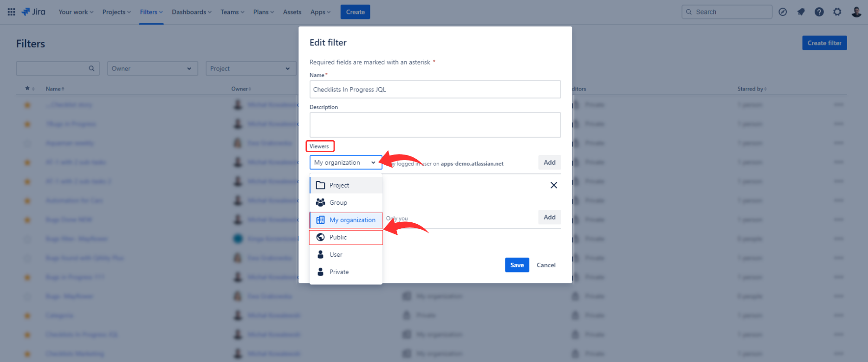Click Add beside the Viewers dropdown
The height and width of the screenshot is (362, 868).
pos(550,162)
